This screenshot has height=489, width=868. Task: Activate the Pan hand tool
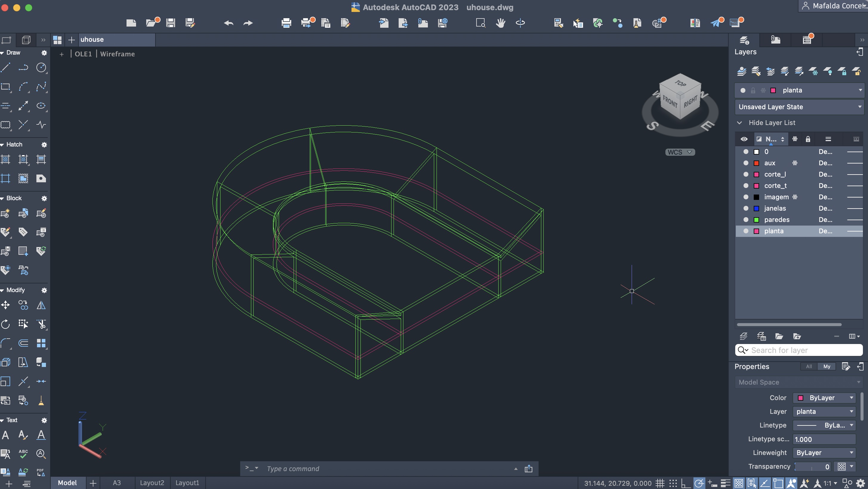pos(500,23)
